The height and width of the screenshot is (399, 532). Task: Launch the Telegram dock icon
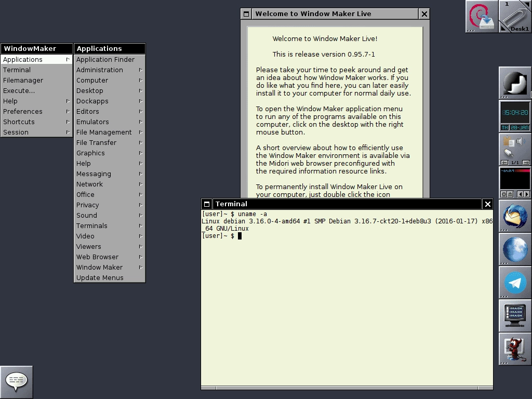coord(515,282)
